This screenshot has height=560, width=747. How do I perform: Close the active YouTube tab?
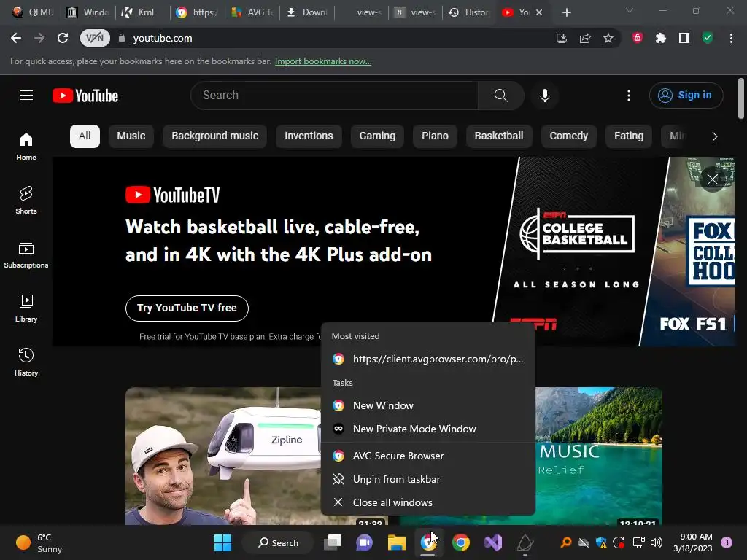539,12
